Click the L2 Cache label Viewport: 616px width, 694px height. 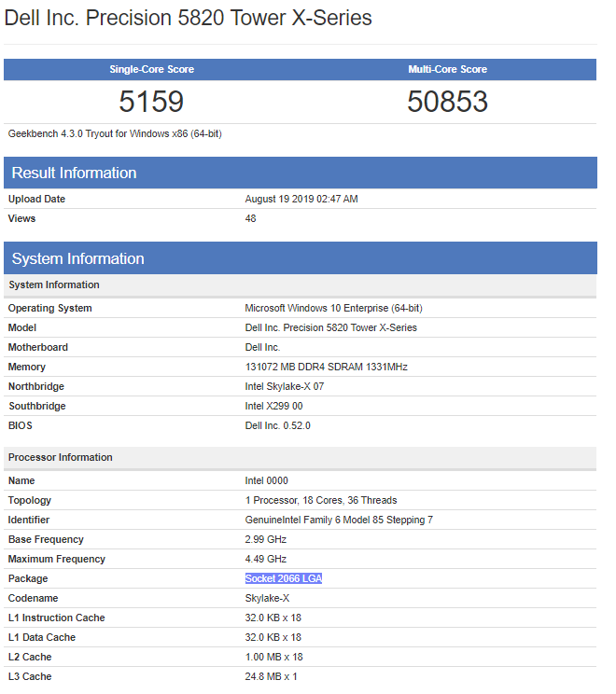[30, 657]
